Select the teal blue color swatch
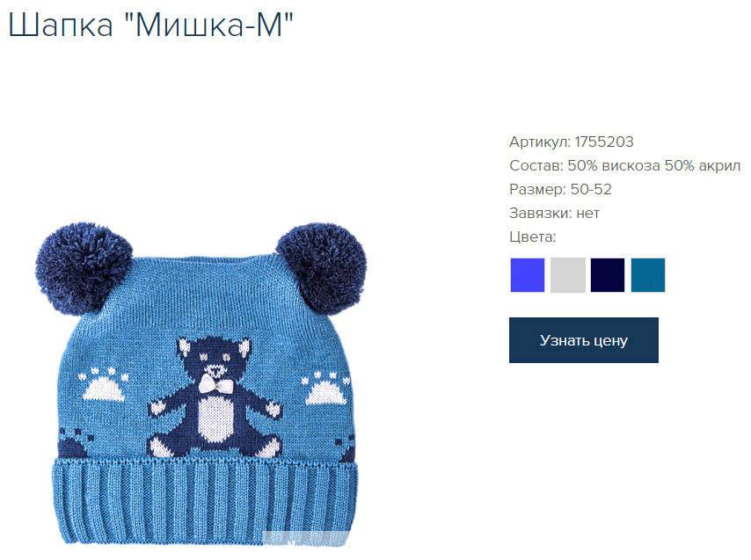 [x=648, y=275]
